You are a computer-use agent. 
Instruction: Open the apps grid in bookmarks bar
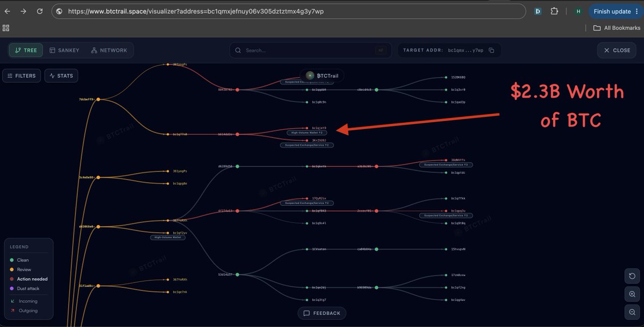6,28
